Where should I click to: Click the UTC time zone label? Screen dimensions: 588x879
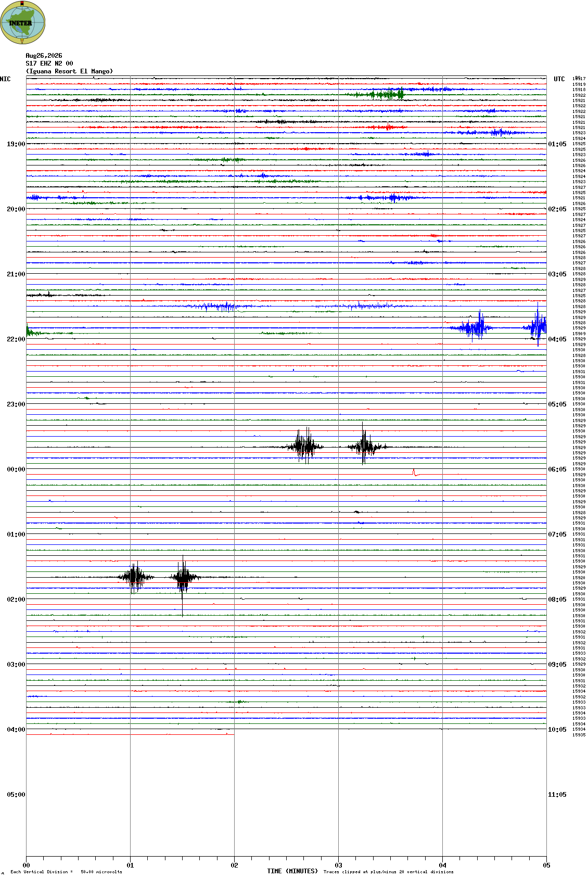pos(559,79)
